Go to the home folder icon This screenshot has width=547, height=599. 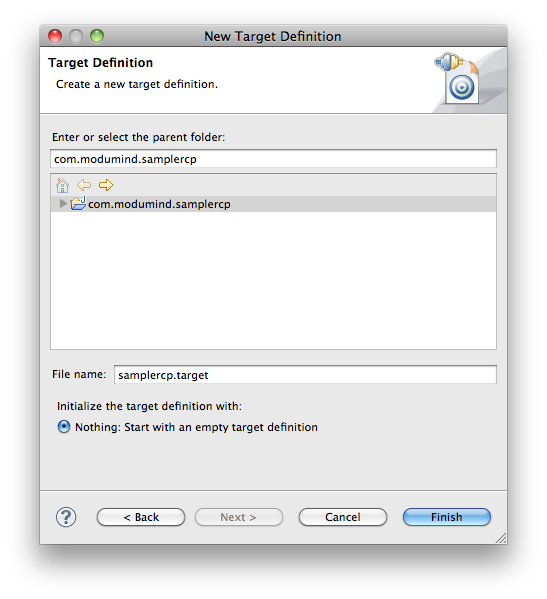click(62, 185)
